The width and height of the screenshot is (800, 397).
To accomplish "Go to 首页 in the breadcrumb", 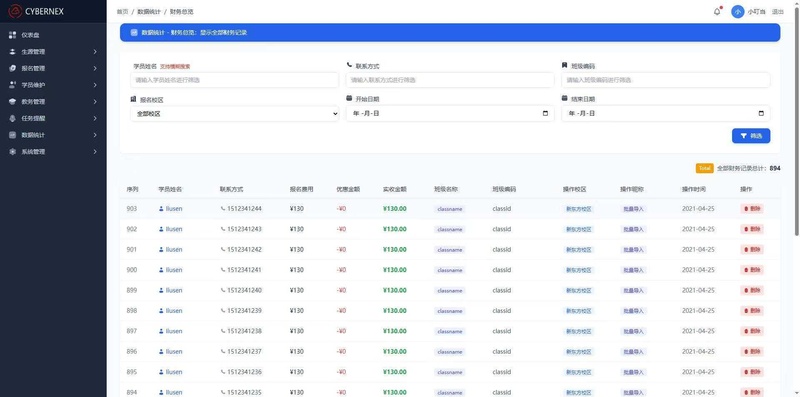I will (x=122, y=12).
